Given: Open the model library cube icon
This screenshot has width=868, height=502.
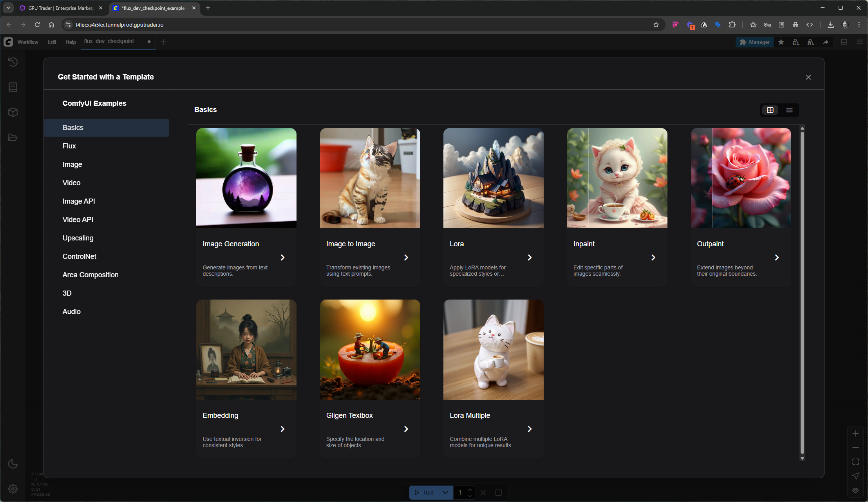Looking at the screenshot, I should click(13, 112).
